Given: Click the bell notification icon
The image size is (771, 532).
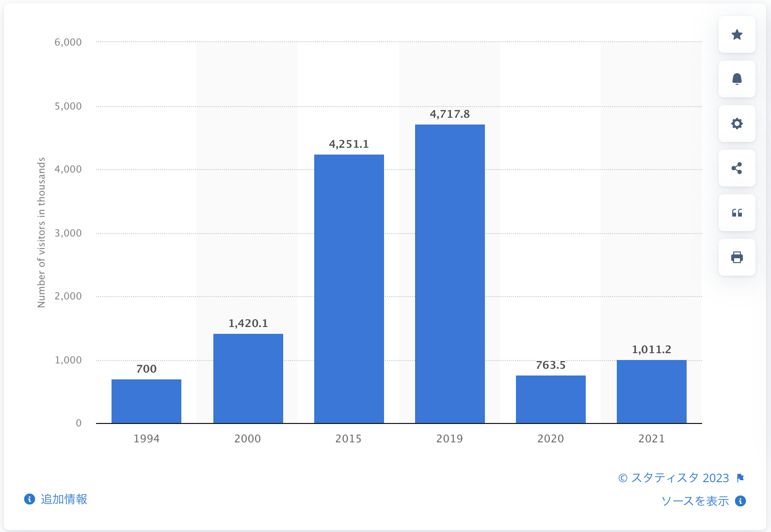Looking at the screenshot, I should coord(737,79).
